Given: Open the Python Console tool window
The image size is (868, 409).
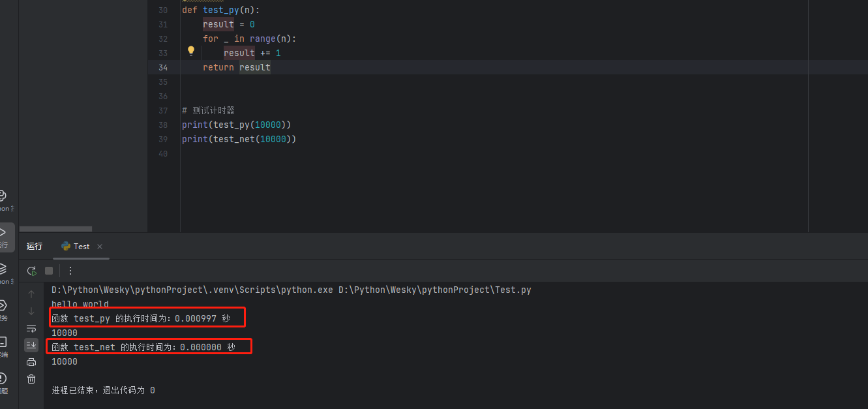Looking at the screenshot, I should pos(3,196).
